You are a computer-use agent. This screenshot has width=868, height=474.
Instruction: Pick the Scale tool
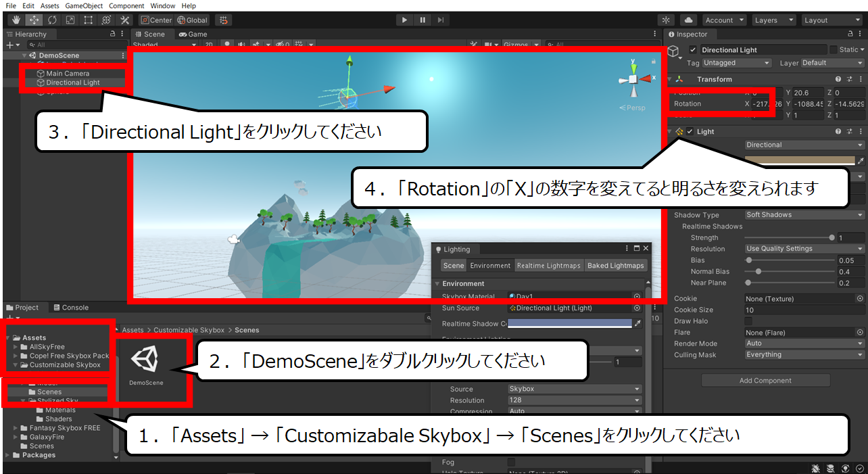click(x=70, y=20)
